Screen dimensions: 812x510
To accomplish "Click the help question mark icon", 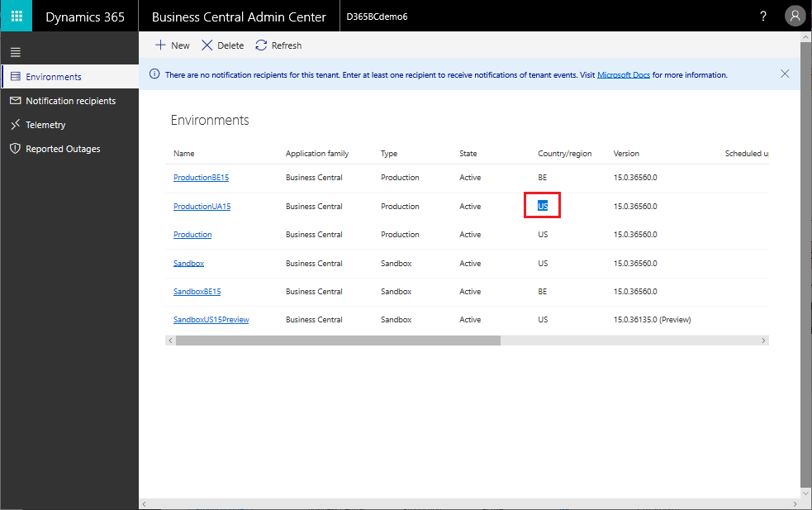I will pos(762,16).
